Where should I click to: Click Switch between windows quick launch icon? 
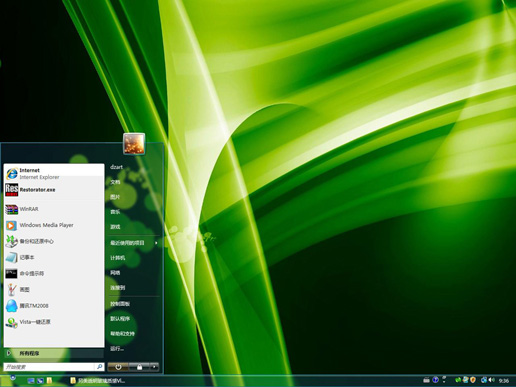[40, 381]
